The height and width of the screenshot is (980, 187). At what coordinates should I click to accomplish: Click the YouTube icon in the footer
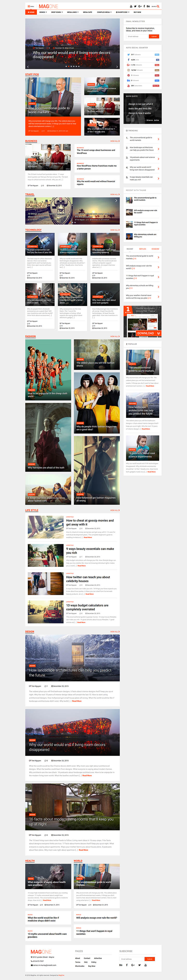click(x=145, y=965)
